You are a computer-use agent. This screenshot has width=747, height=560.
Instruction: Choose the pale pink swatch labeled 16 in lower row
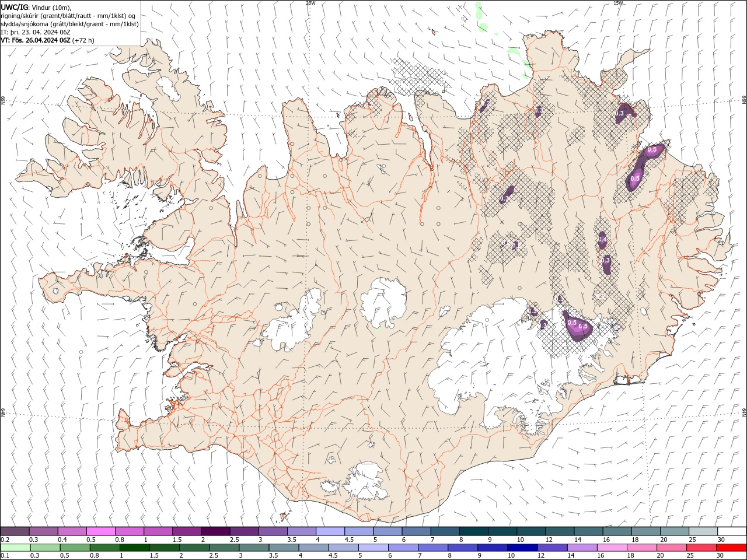(612, 548)
